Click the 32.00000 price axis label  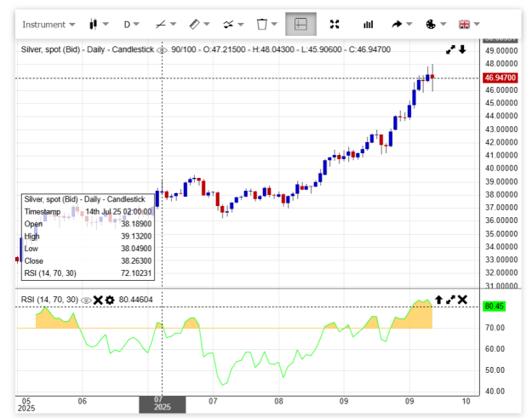[501, 272]
